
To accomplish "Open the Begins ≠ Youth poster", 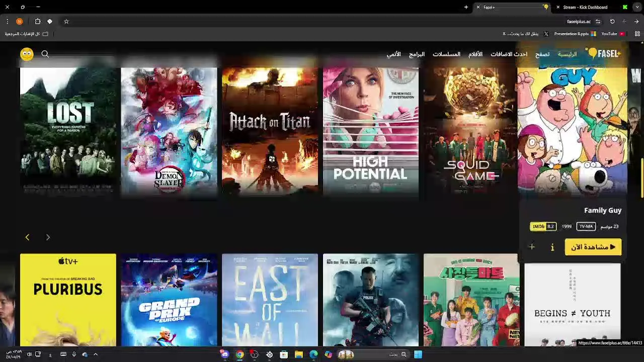I will (x=573, y=305).
